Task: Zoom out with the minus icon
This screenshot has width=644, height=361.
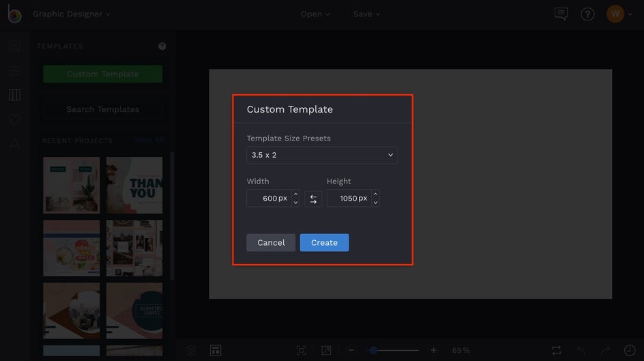Action: 351,350
